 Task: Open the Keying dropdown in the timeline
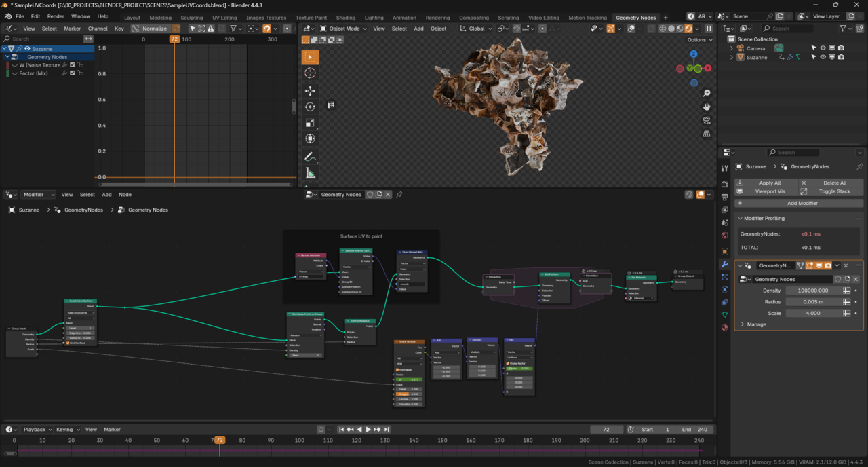click(66, 430)
